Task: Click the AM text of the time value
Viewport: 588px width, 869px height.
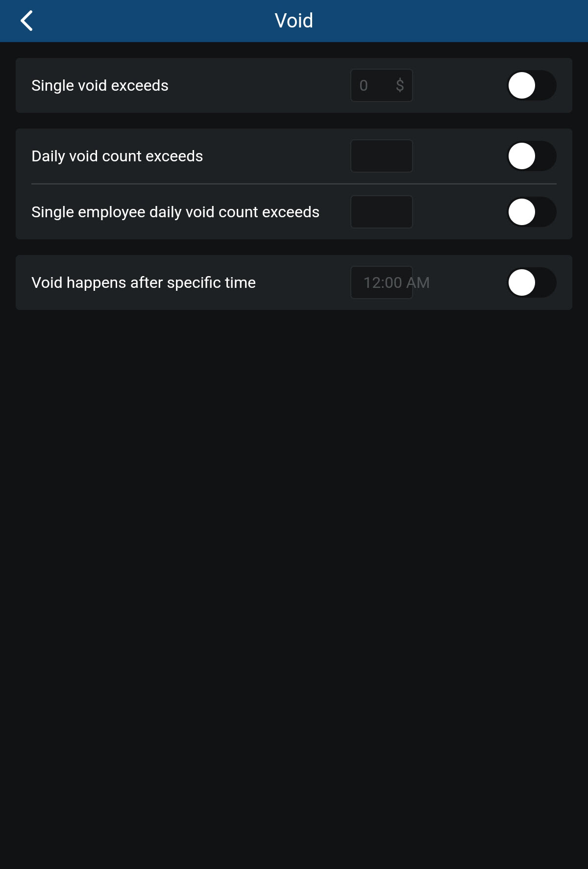Action: click(x=418, y=282)
